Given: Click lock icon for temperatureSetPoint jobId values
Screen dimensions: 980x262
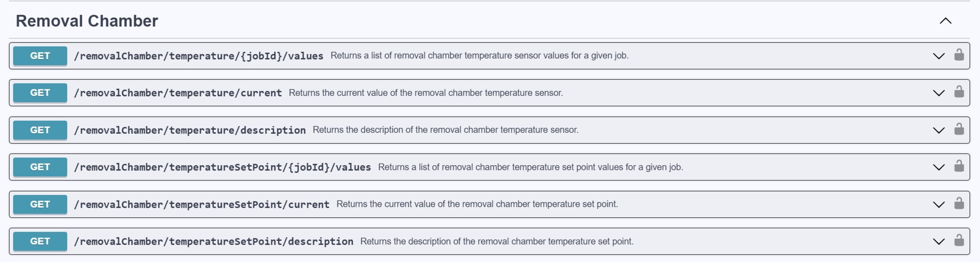Looking at the screenshot, I should point(959,167).
